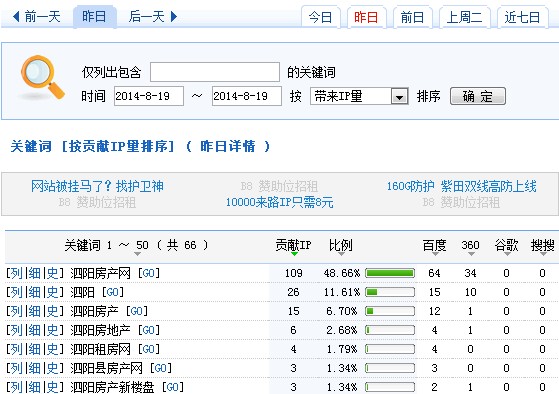Click 细 link for 泗阳房产网 row

(x=35, y=273)
